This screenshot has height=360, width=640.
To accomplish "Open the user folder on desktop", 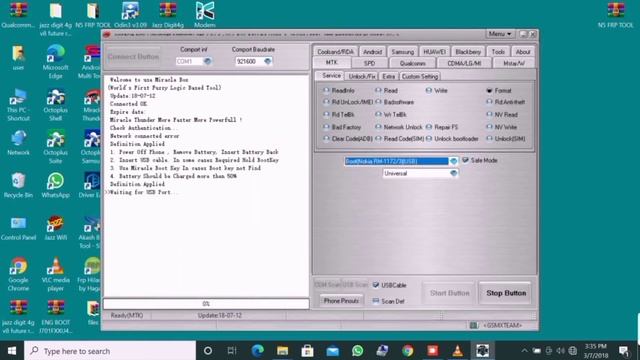I will click(x=18, y=58).
